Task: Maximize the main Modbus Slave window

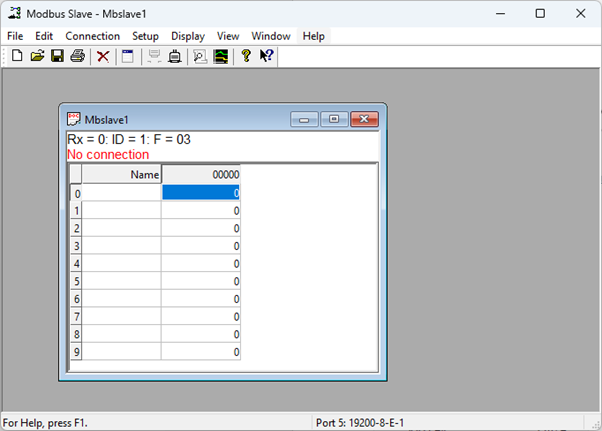Action: pyautogui.click(x=540, y=13)
